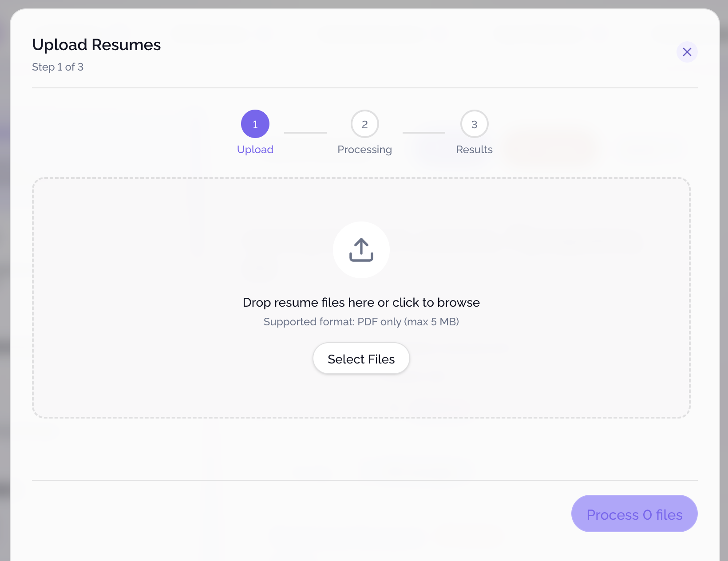Viewport: 728px width, 561px height.
Task: Click the circle labeled 2 above Processing
Action: pyautogui.click(x=364, y=124)
